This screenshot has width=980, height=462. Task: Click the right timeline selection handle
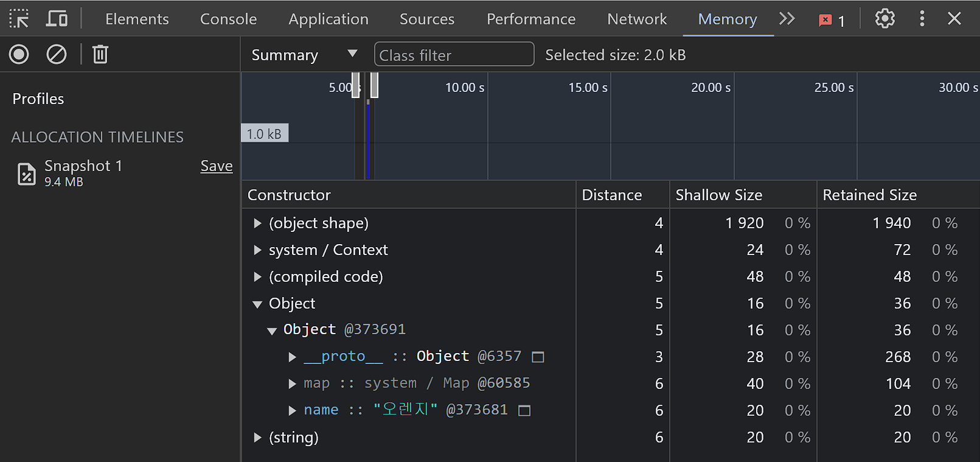[374, 85]
